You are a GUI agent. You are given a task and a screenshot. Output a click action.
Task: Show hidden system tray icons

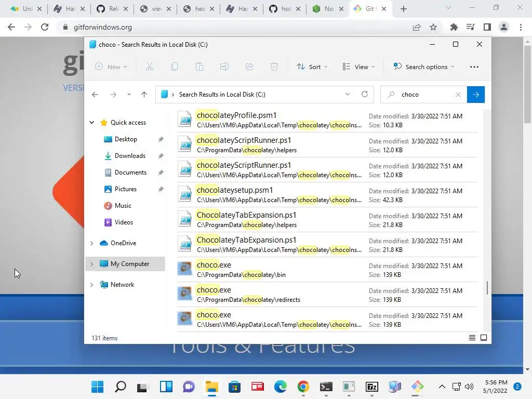tap(442, 387)
